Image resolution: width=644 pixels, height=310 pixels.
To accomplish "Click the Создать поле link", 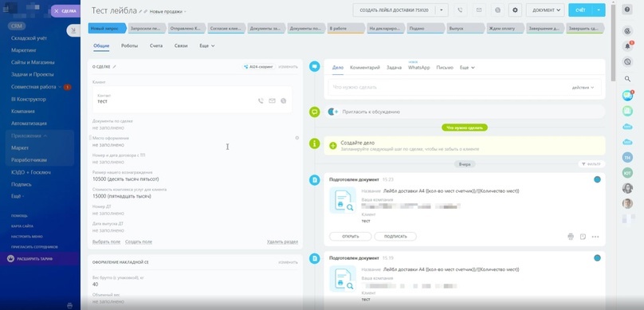I will pos(139,241).
